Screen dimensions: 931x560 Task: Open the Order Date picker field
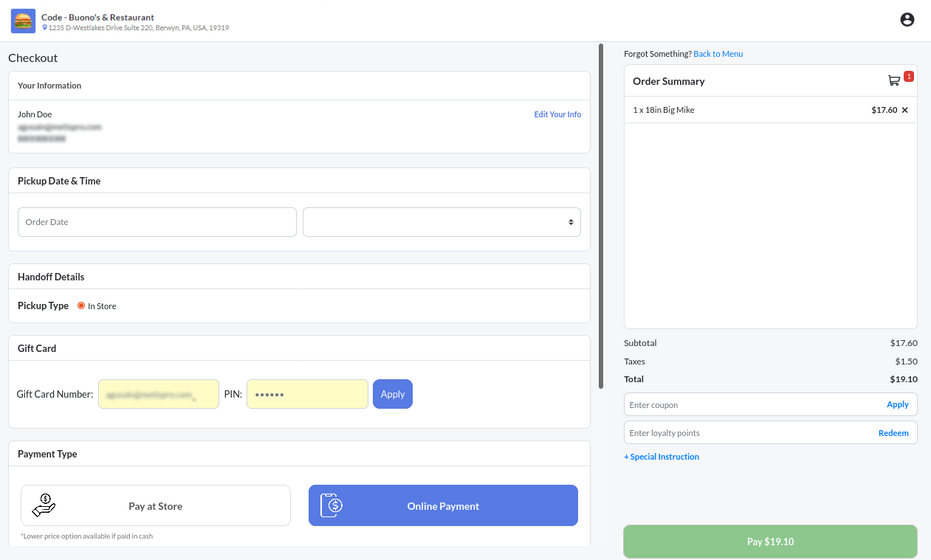[x=157, y=222]
